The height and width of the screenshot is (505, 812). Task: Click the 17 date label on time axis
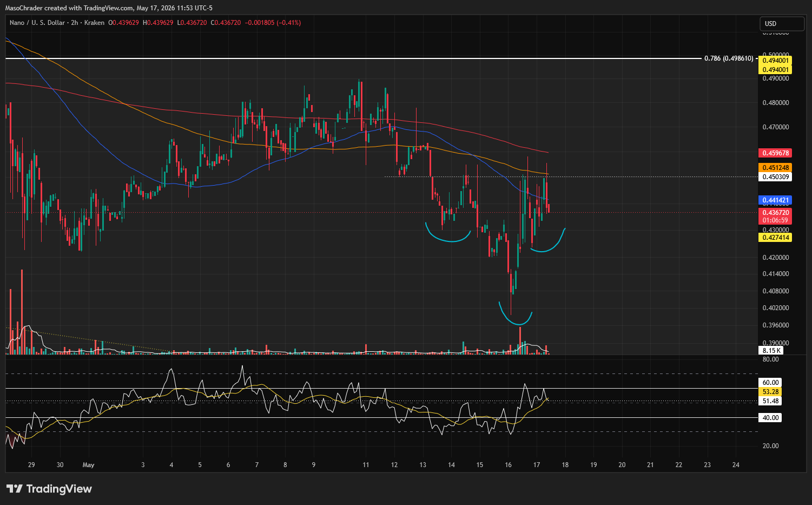pyautogui.click(x=537, y=465)
